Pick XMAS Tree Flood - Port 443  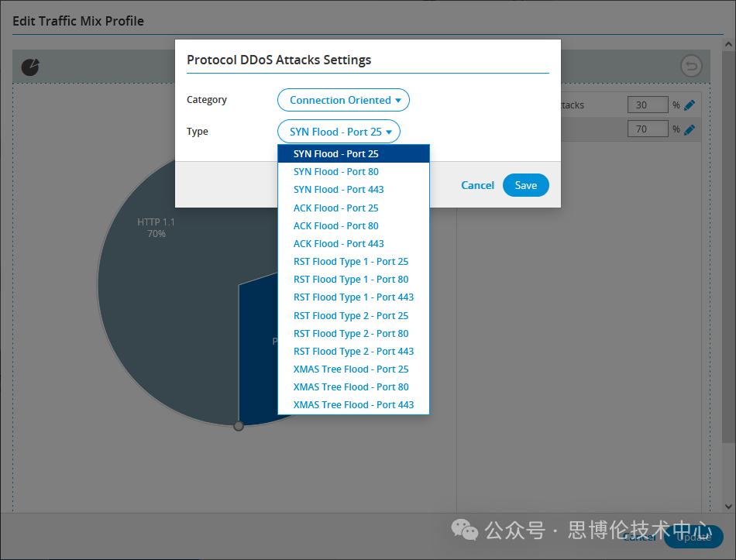(x=353, y=405)
